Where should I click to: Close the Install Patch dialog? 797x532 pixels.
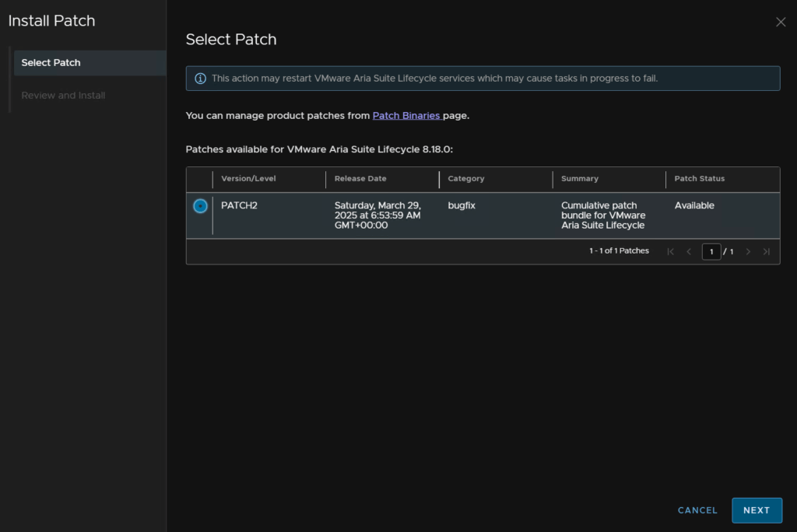[780, 22]
